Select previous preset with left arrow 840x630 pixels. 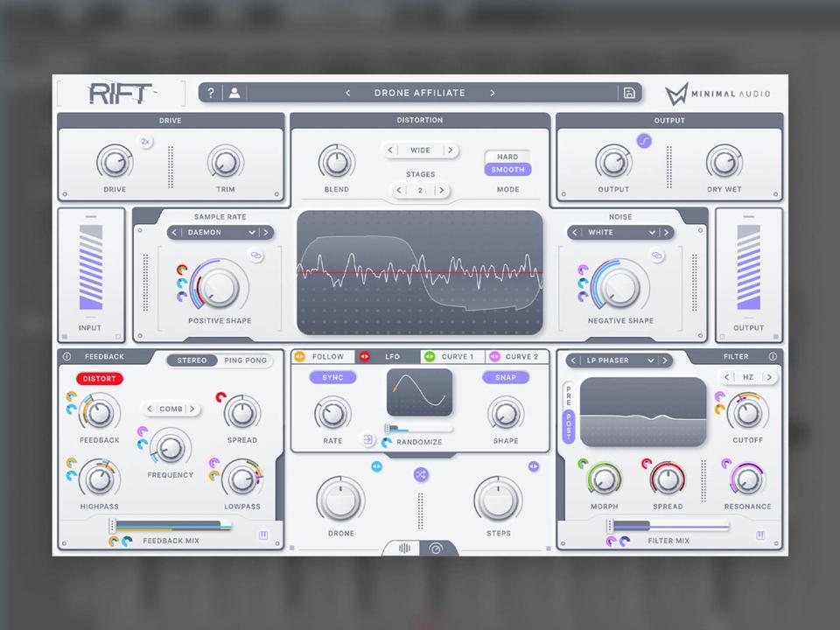pyautogui.click(x=347, y=93)
